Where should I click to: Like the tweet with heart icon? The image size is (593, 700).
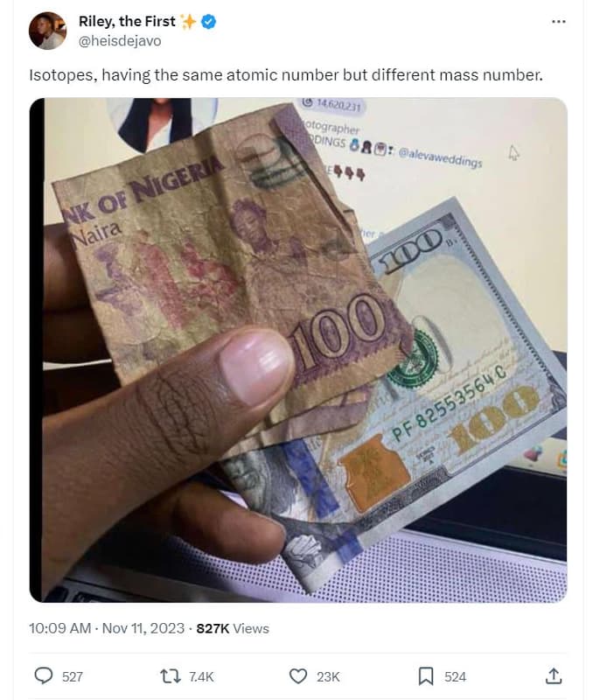point(298,676)
